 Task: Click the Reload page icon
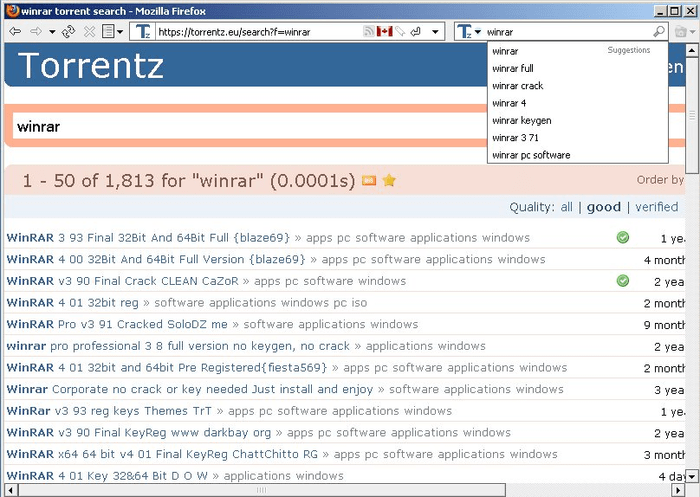[x=68, y=32]
